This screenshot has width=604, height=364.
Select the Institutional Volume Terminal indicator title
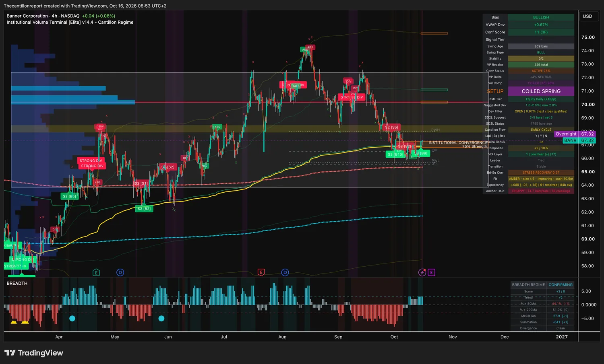coord(70,22)
